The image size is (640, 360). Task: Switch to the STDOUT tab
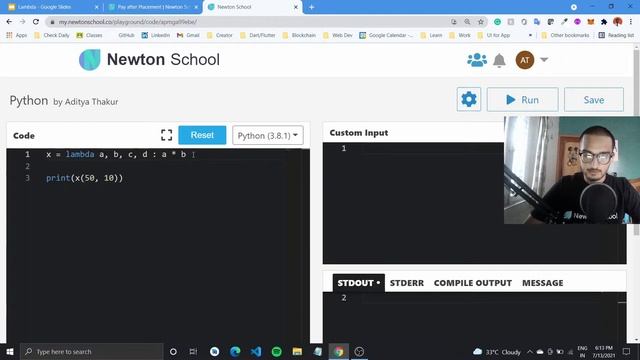click(358, 283)
